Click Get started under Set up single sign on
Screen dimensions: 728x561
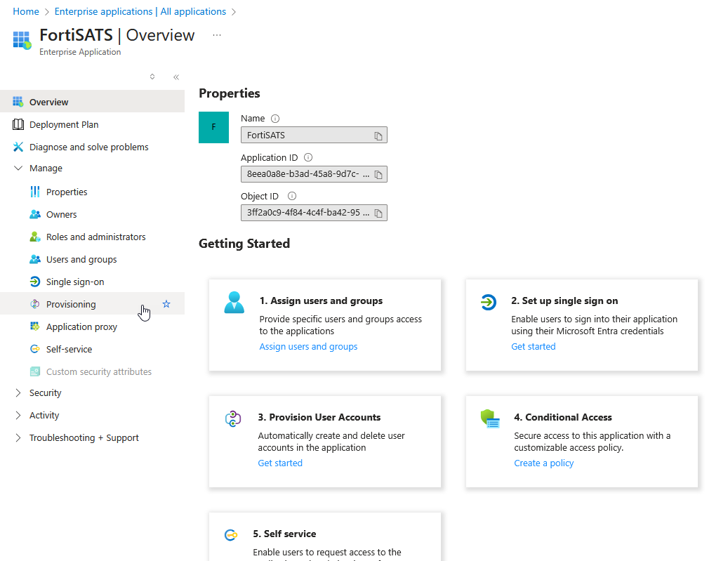pos(533,346)
